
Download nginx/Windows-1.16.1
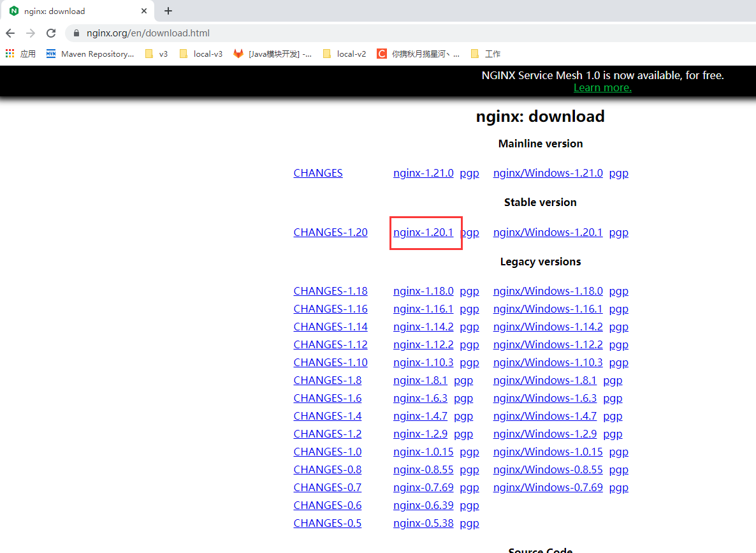pyautogui.click(x=548, y=309)
